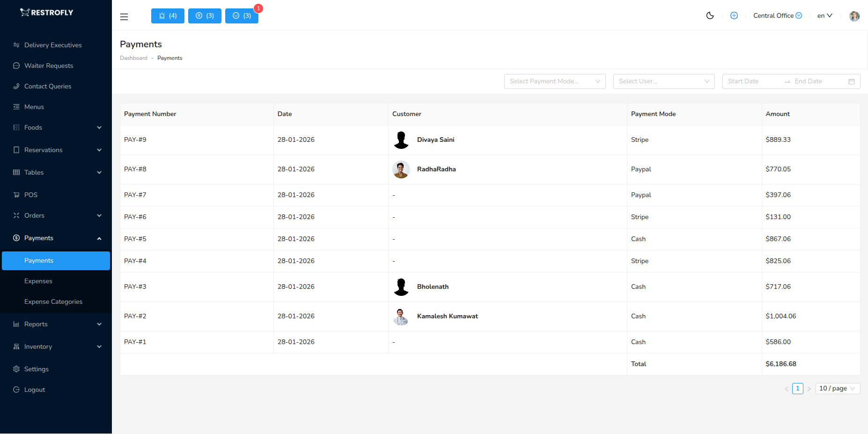
Task: Click the plus-circle icon near Central Office
Action: coord(734,15)
